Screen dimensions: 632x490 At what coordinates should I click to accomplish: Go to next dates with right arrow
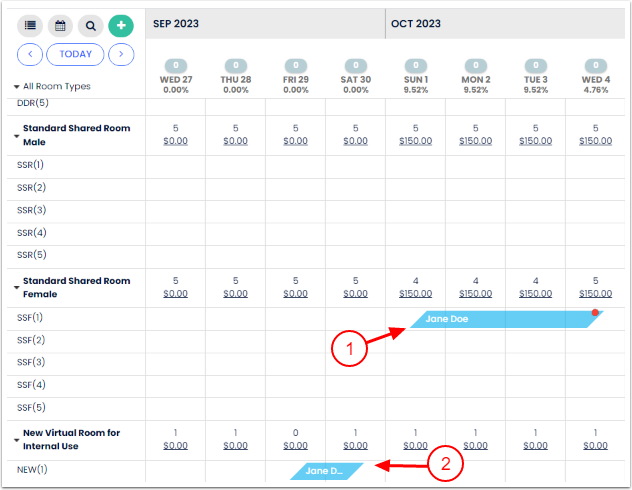coord(121,55)
